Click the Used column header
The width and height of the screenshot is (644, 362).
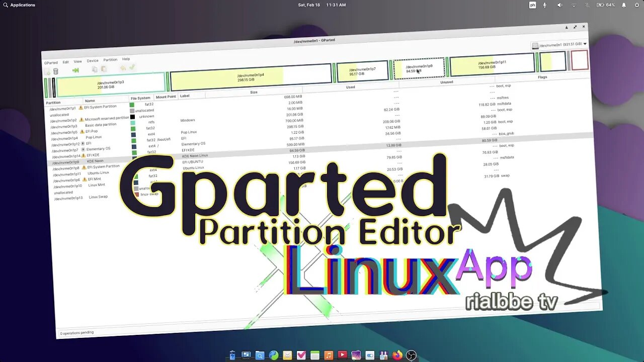pos(351,87)
